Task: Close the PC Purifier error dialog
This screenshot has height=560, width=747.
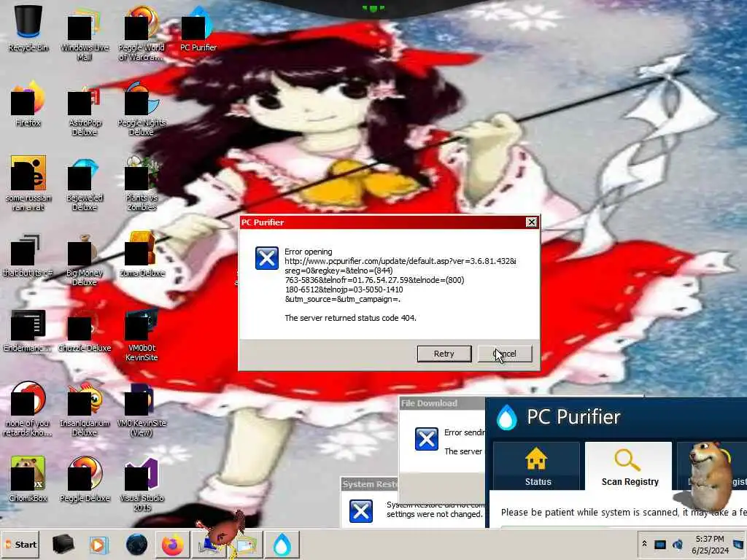Action: pyautogui.click(x=531, y=222)
